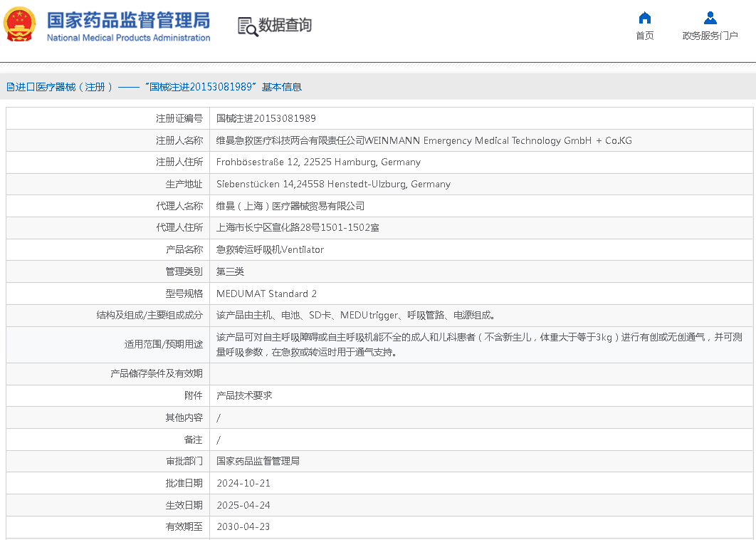Click the 政务服务门户 user icon

click(x=710, y=18)
